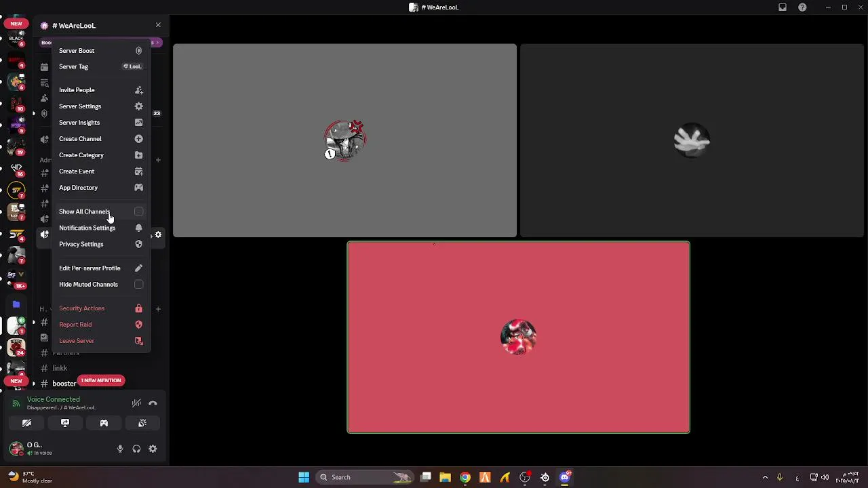
Task: Open the server folder icon in the server list
Action: tap(16, 304)
